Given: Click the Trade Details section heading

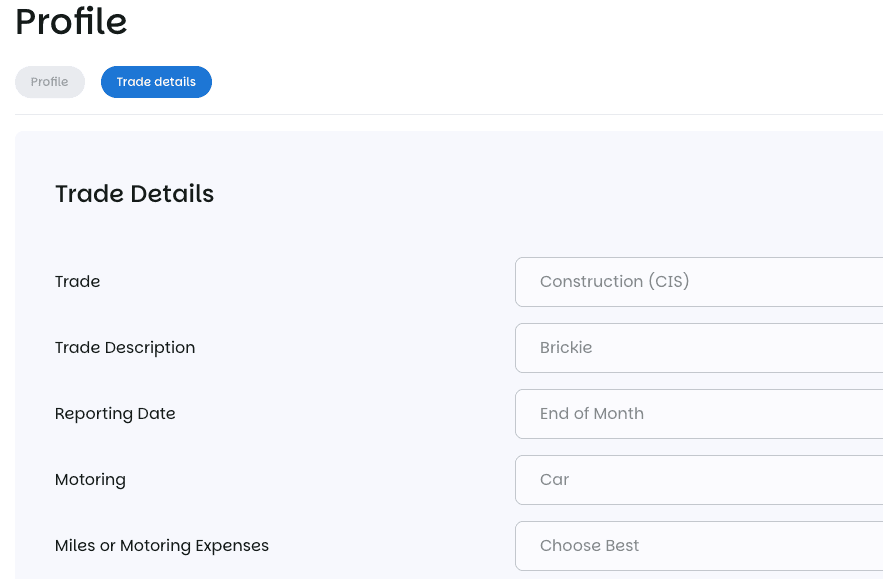Looking at the screenshot, I should (135, 194).
